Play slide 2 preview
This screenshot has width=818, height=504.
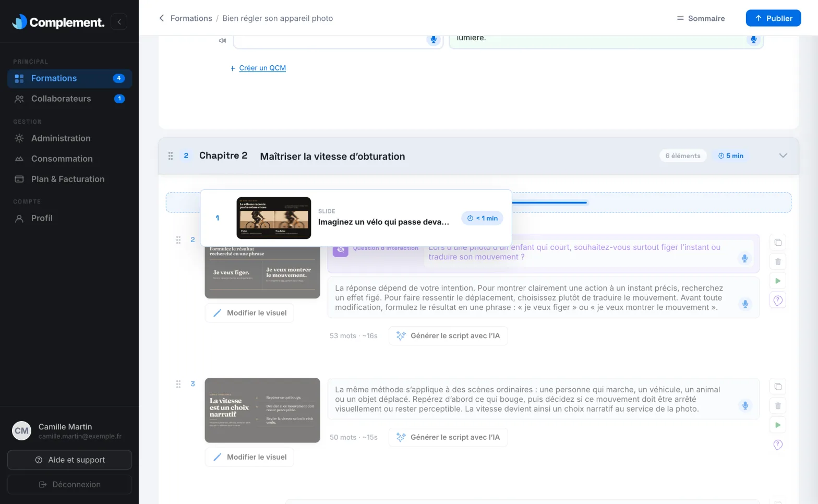coord(778,281)
